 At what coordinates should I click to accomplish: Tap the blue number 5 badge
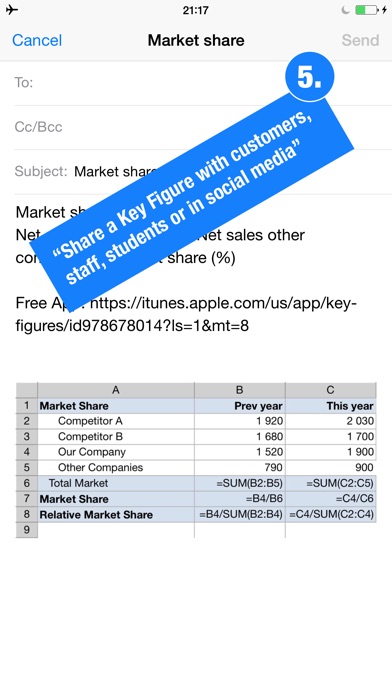pyautogui.click(x=309, y=77)
